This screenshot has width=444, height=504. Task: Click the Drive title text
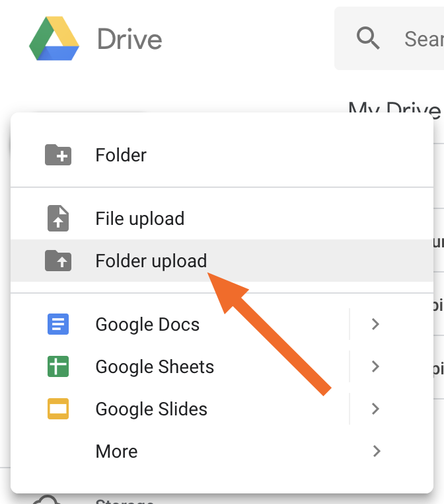tap(129, 39)
